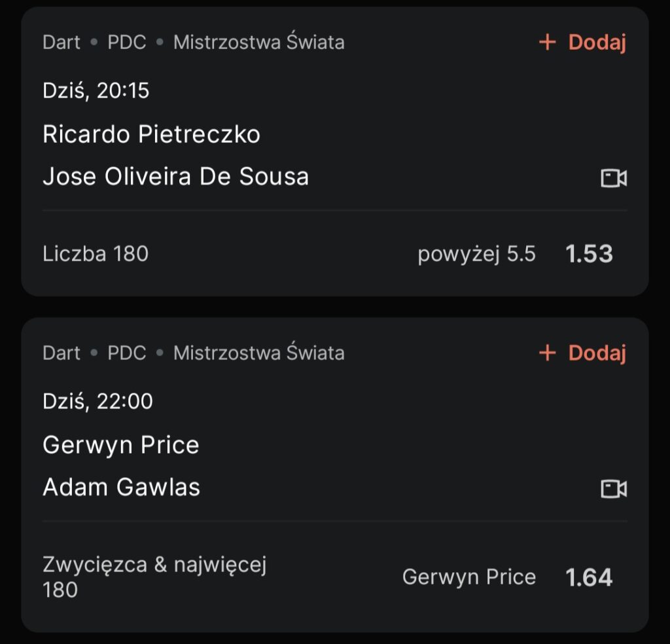The image size is (670, 644).
Task: Add the Gerwyn Price match using Dodaj
Action: [x=582, y=353]
